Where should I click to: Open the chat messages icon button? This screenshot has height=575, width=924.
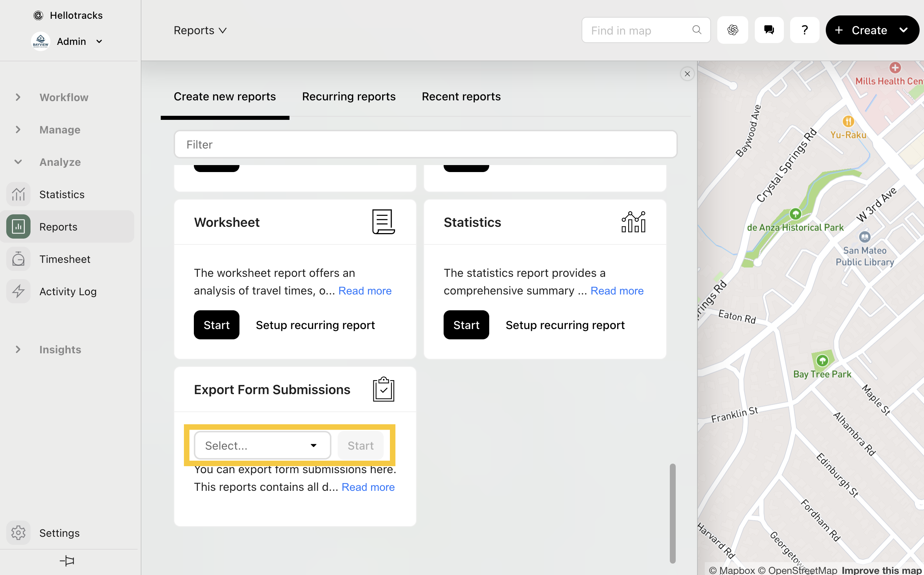(769, 30)
